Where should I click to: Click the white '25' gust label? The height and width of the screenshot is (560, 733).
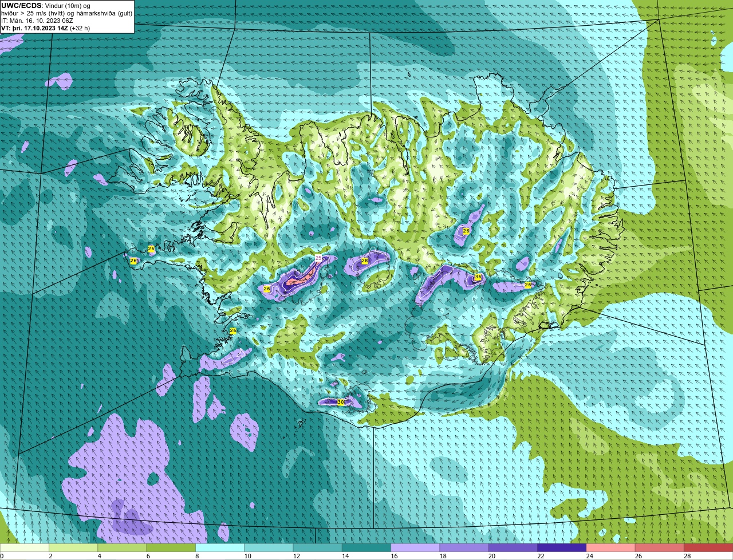click(x=318, y=258)
